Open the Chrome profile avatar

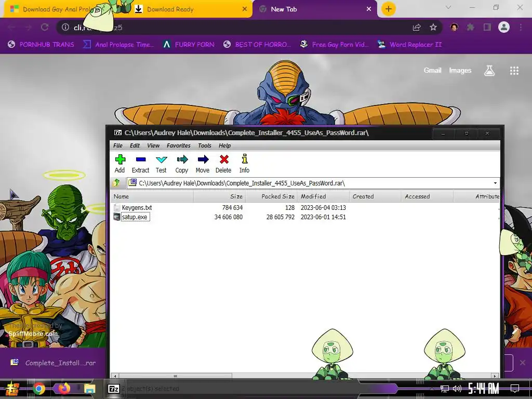(504, 27)
